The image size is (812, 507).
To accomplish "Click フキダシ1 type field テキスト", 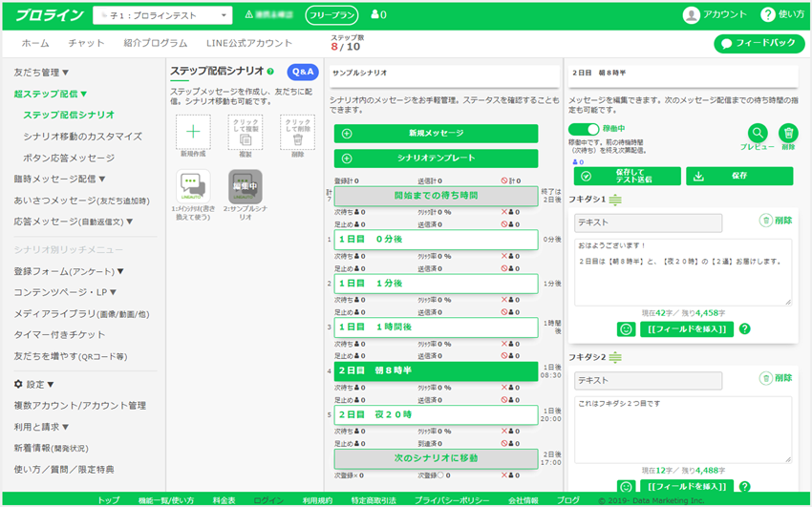I will [x=648, y=223].
